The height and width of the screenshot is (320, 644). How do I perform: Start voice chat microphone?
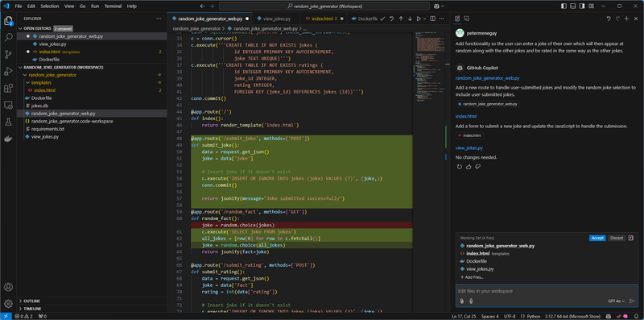click(471, 301)
